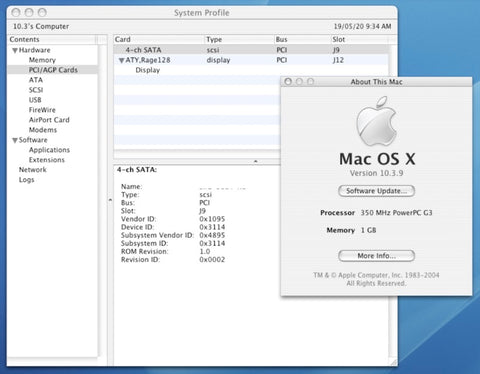Zoom the About This Mac window
Viewport: 480px width, 374px height.
coord(310,82)
